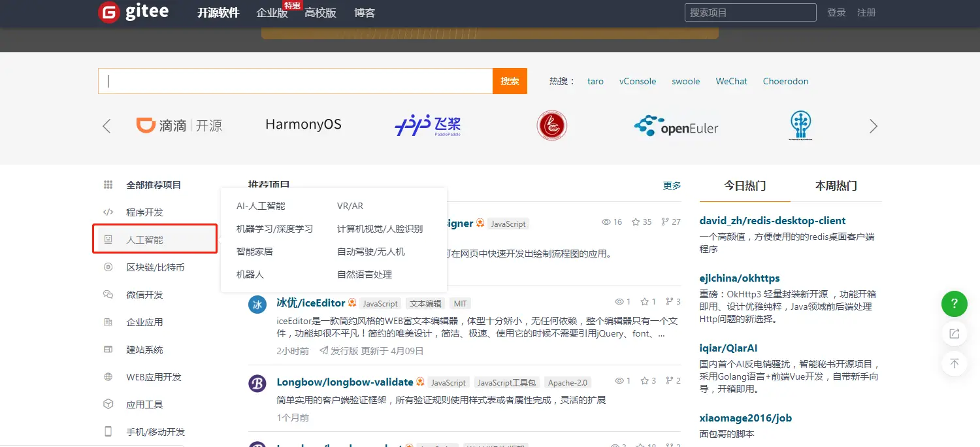Choose VR/AR in the submenu
The height and width of the screenshot is (447, 980).
[x=350, y=206]
